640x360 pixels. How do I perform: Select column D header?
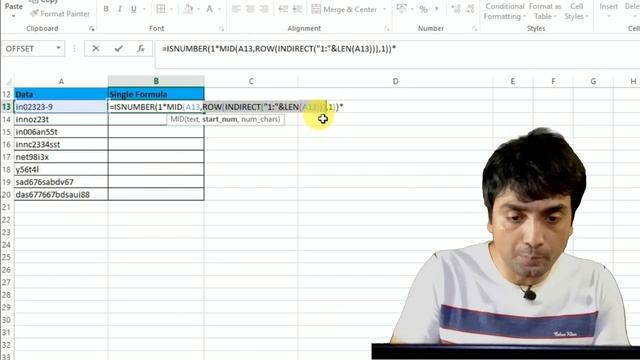(x=395, y=81)
